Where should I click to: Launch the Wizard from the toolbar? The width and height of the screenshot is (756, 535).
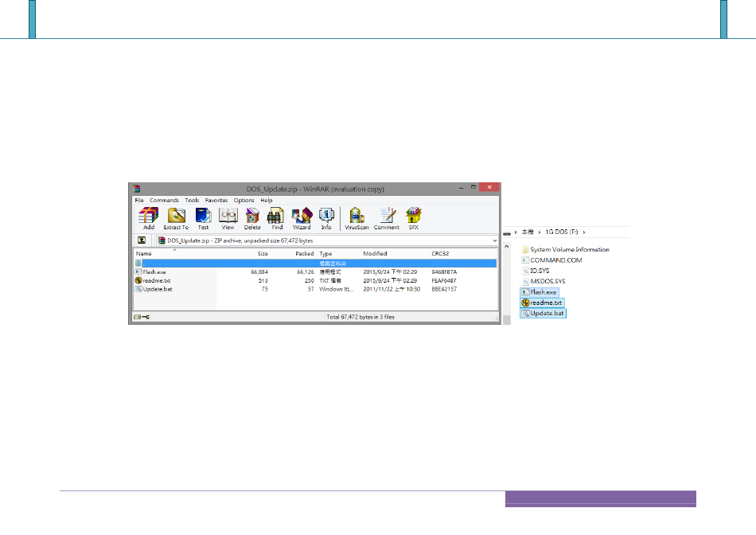pyautogui.click(x=302, y=218)
